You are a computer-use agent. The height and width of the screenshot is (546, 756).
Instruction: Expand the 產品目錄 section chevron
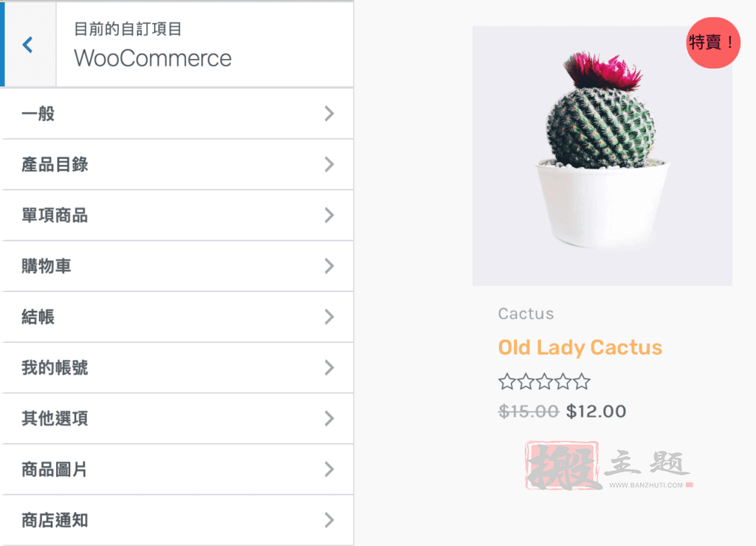[x=329, y=165]
